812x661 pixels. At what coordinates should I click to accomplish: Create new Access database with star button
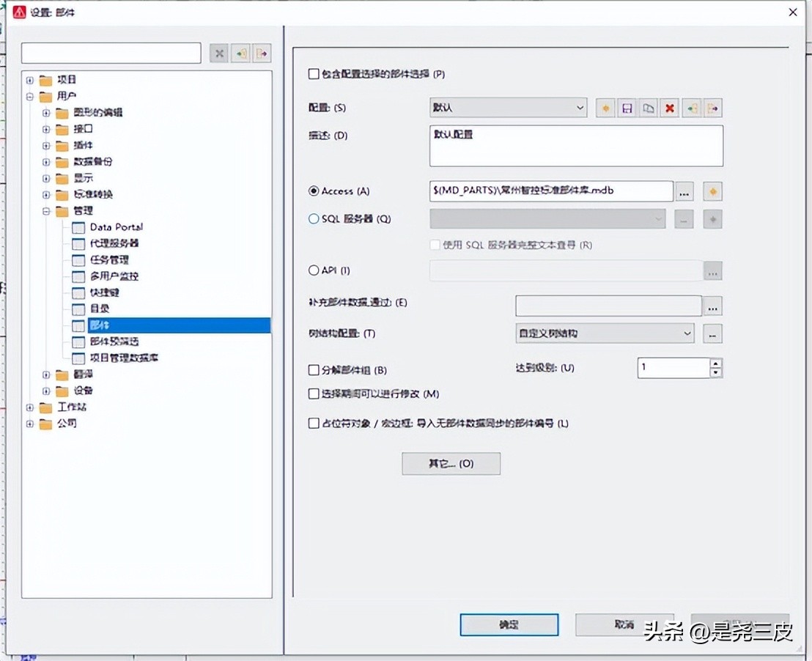(713, 192)
